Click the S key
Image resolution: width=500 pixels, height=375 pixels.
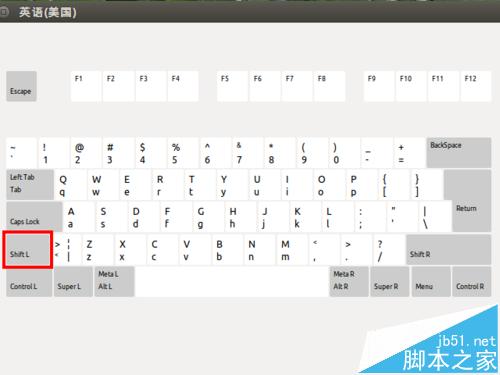point(111,217)
